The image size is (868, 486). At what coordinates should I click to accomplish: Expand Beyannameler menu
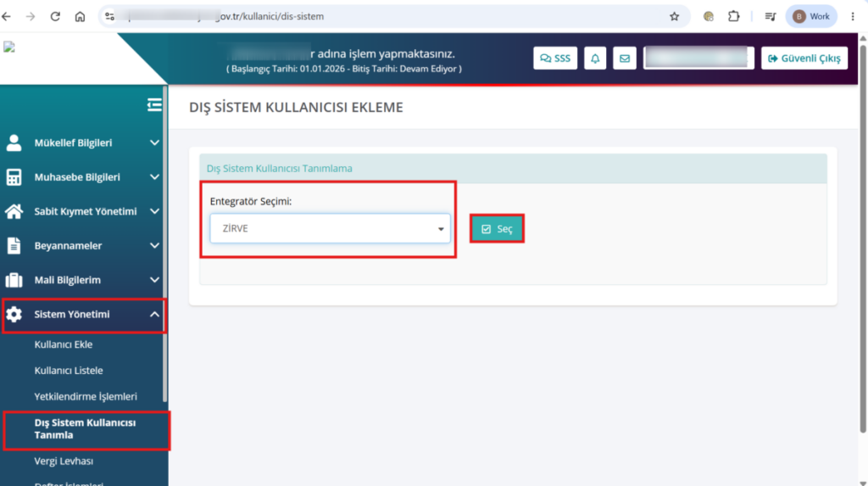(83, 245)
